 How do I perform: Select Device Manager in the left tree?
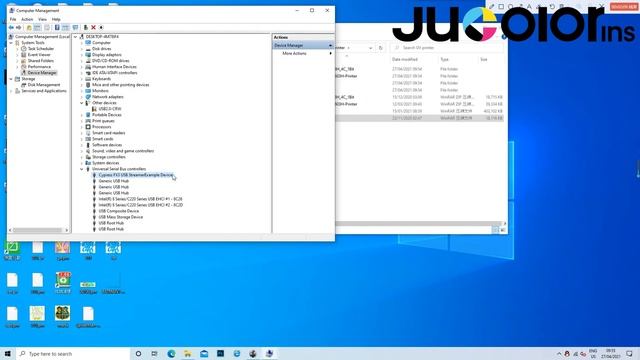(42, 73)
